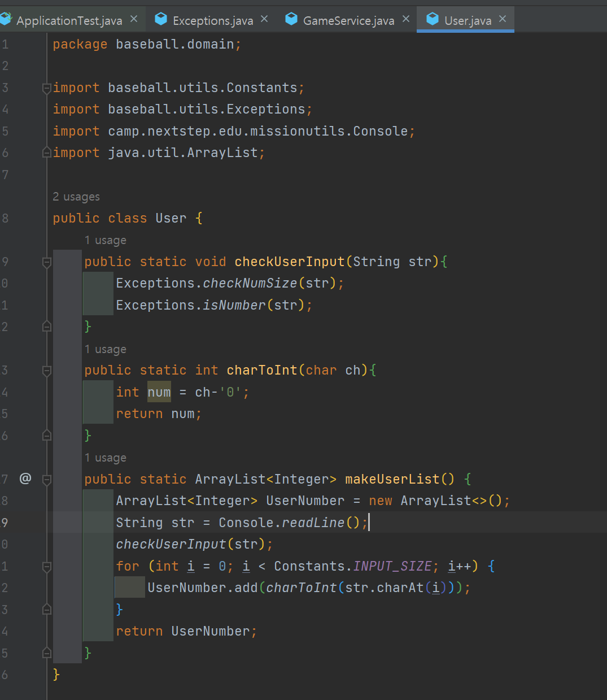Switch to the ApplicationTest.java tab
607x700 pixels.
(69, 21)
